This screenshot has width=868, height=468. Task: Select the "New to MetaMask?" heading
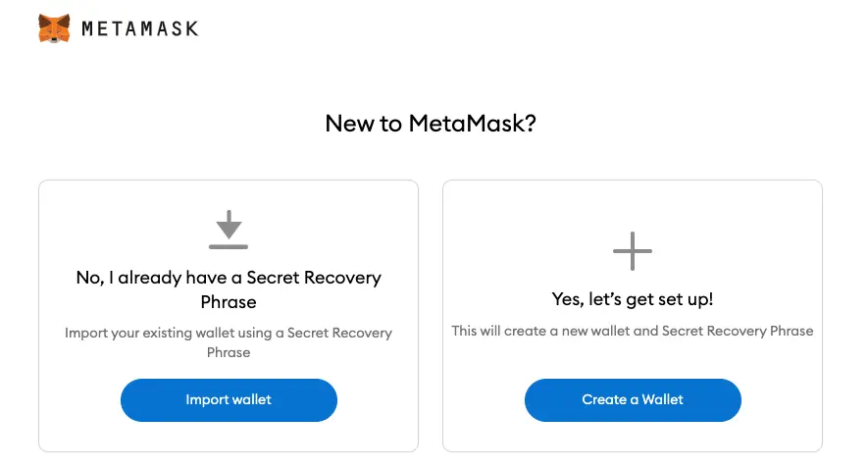tap(431, 123)
